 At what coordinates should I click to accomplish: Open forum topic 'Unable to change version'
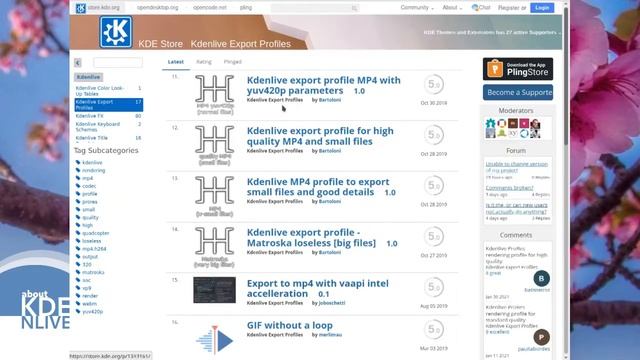pyautogui.click(x=516, y=167)
